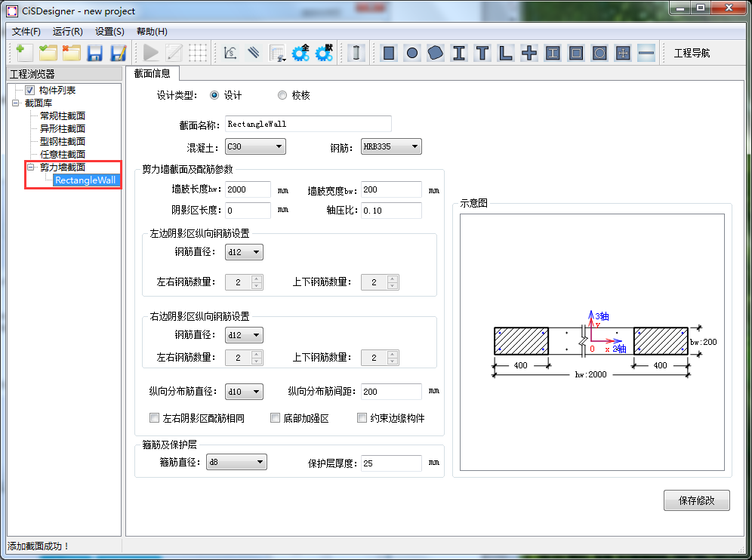Select the cross-shaped section tool
752x560 pixels.
click(529, 53)
